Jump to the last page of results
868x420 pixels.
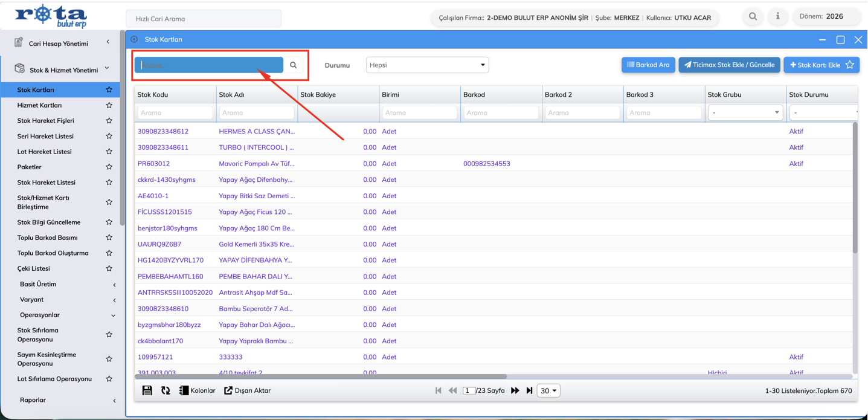530,390
